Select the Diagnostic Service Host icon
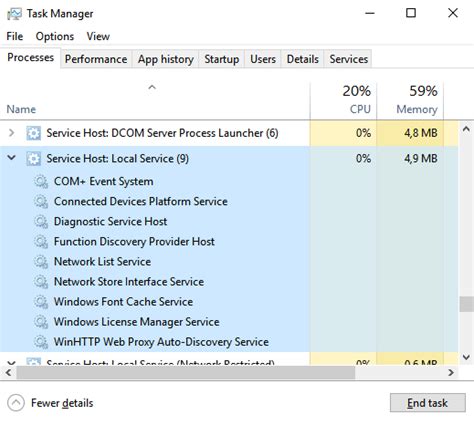Screen dimensions: 474x425 [41, 222]
